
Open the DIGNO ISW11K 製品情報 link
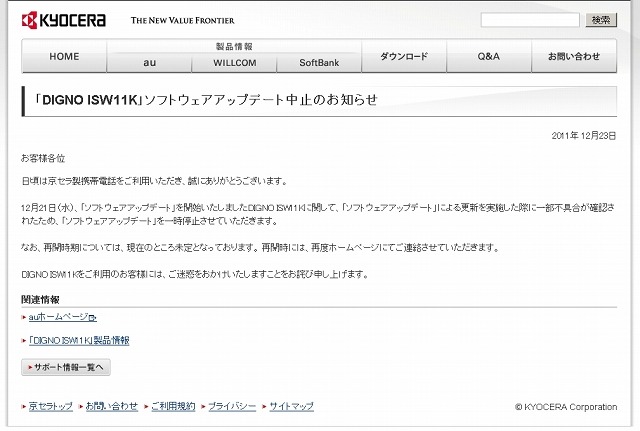coord(79,340)
